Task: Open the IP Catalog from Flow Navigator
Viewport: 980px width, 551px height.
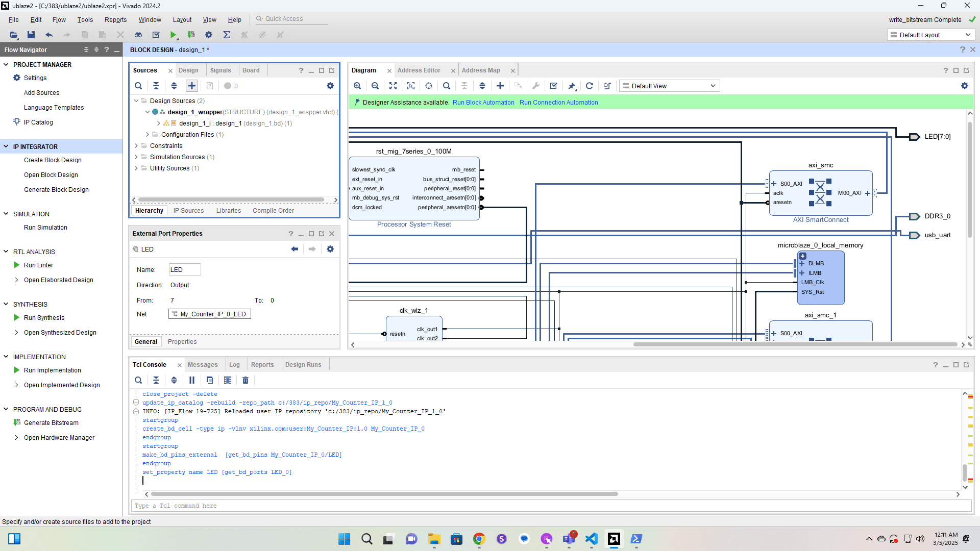Action: pyautogui.click(x=38, y=122)
